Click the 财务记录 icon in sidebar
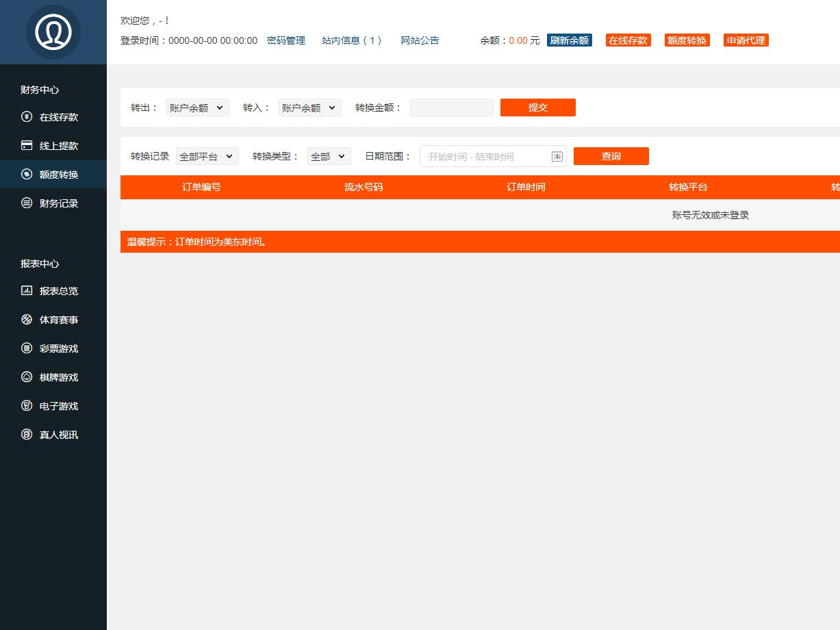Image resolution: width=840 pixels, height=630 pixels. point(25,203)
